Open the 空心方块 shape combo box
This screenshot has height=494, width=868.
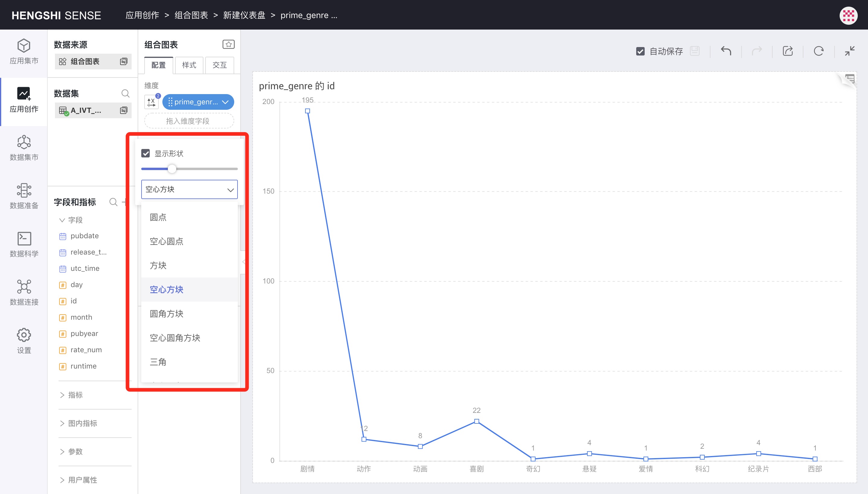(190, 189)
